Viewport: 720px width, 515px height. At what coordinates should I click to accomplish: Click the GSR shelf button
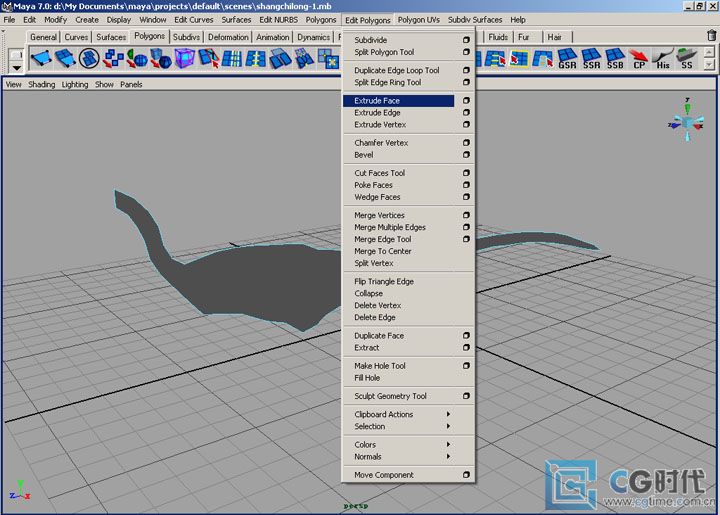pos(567,59)
